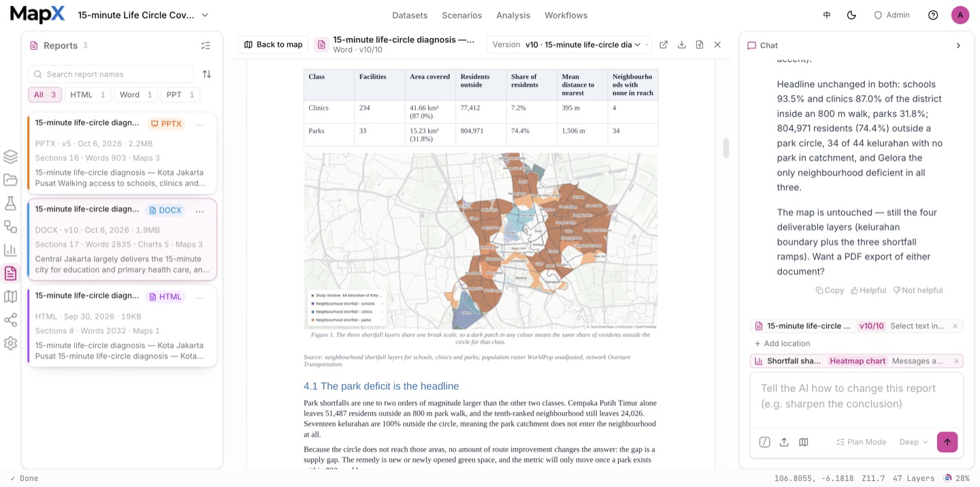Viewport: 980px width, 487px height.
Task: Open the Layers stack icon in left sidebar
Action: coord(10,157)
